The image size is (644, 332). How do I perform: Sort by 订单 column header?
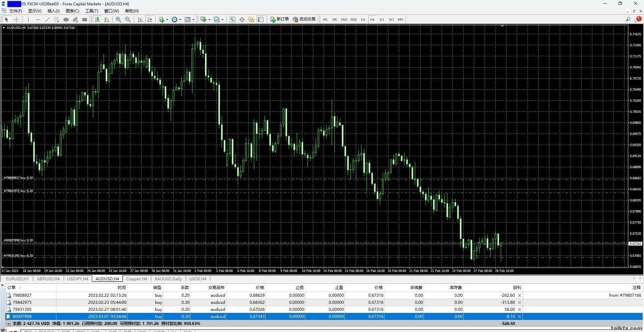point(31,288)
